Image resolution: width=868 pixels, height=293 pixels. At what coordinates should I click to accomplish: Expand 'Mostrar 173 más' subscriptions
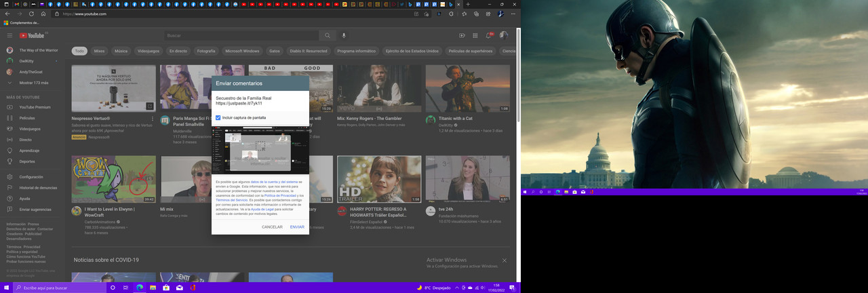click(x=33, y=83)
